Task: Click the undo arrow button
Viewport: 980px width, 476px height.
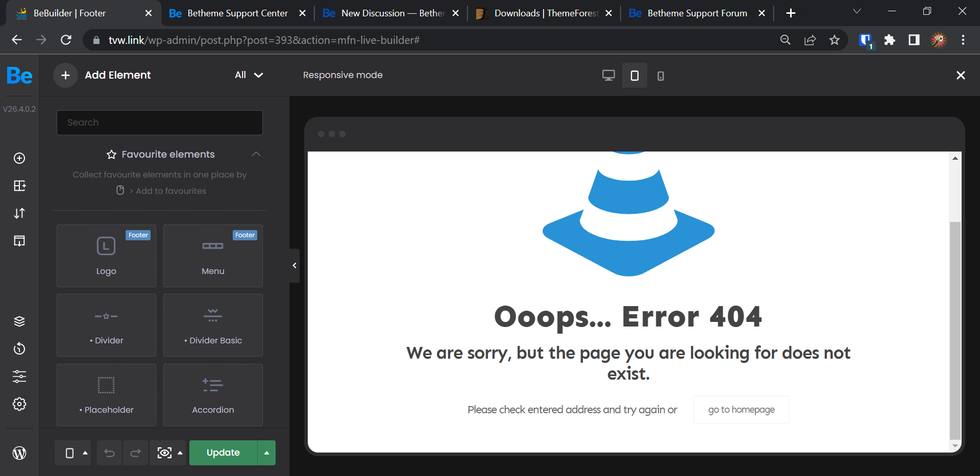Action: [109, 453]
